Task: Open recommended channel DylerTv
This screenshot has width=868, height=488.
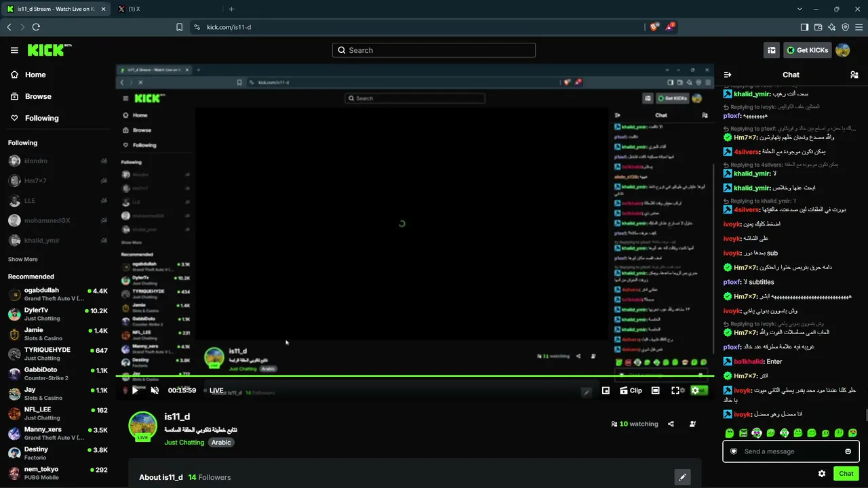Action: tap(58, 314)
